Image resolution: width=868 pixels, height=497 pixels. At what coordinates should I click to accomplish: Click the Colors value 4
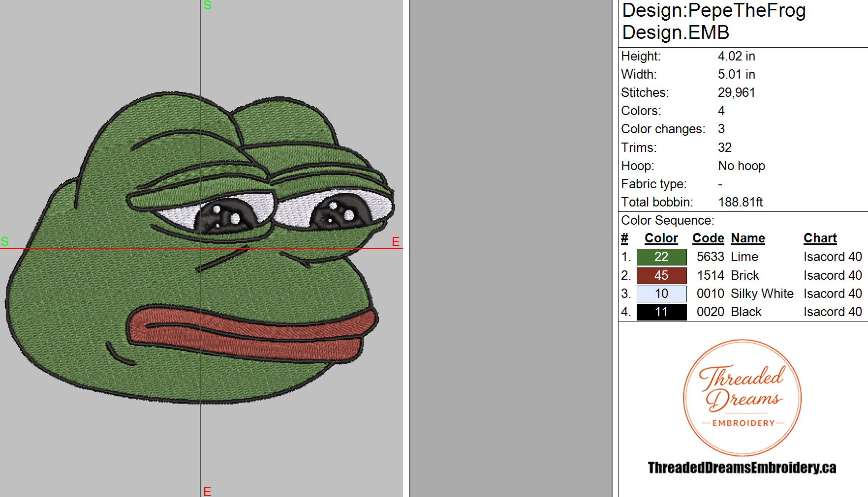[x=721, y=111]
